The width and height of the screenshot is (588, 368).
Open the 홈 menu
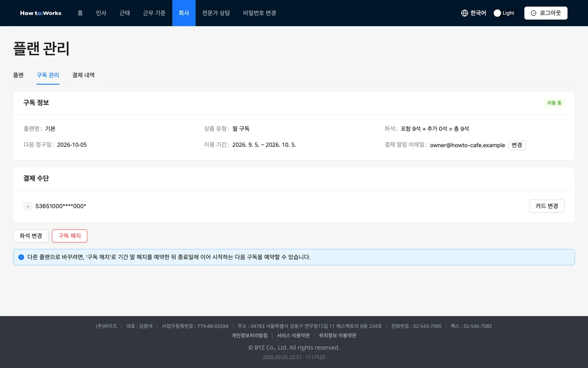(x=80, y=13)
